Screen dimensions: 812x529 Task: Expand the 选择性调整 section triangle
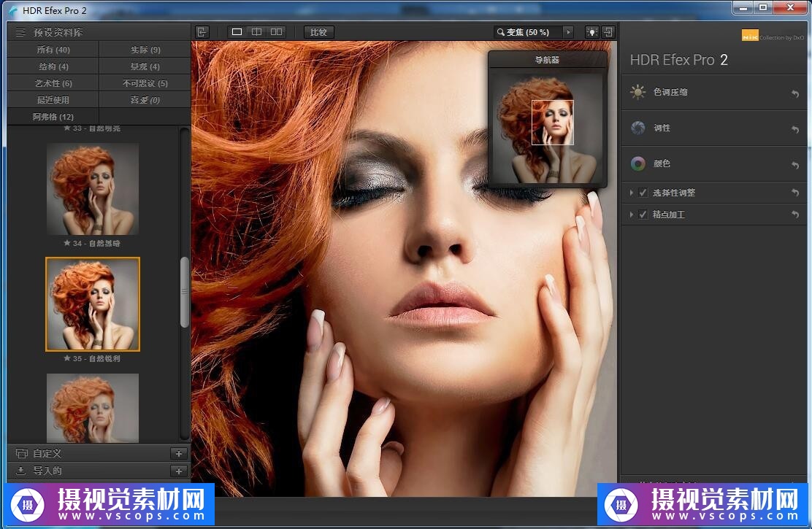(632, 193)
